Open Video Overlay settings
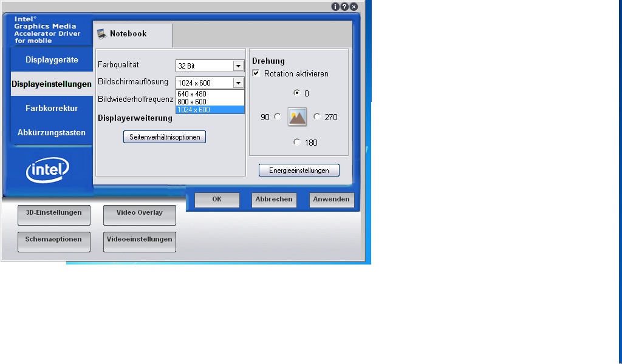622x364 pixels. pos(140,215)
